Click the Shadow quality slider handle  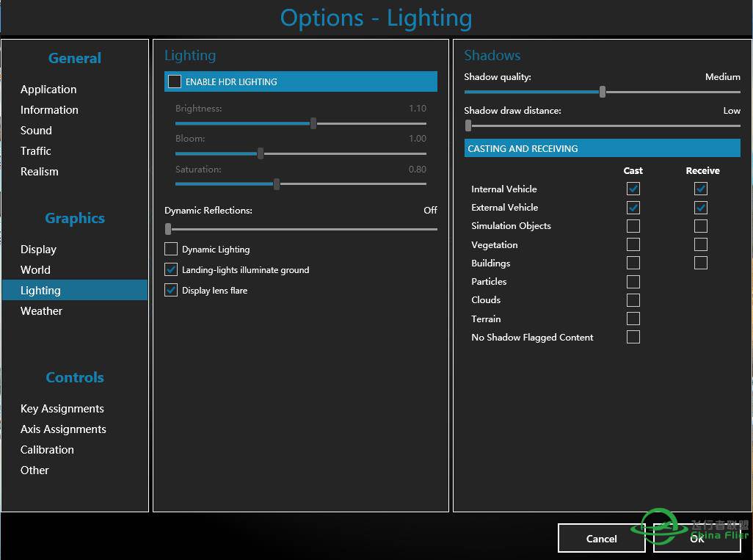pyautogui.click(x=603, y=92)
